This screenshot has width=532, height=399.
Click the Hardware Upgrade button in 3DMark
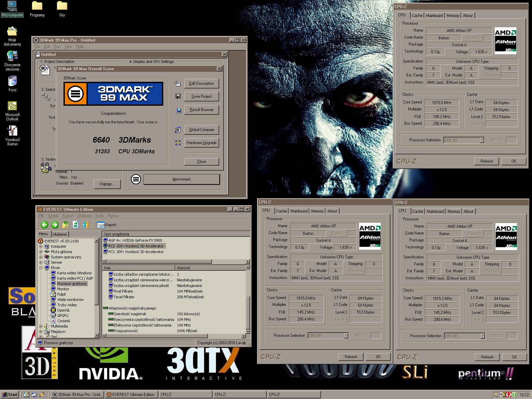(201, 143)
